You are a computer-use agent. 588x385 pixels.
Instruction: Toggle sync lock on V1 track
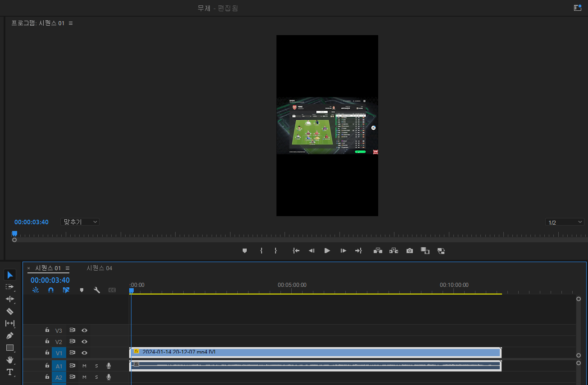point(72,353)
